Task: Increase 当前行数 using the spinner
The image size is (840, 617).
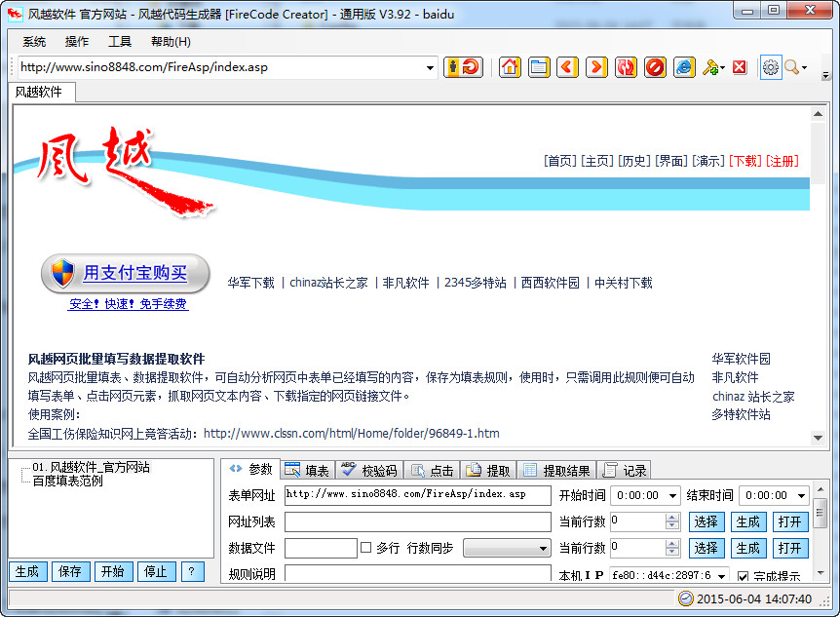Action: point(671,518)
